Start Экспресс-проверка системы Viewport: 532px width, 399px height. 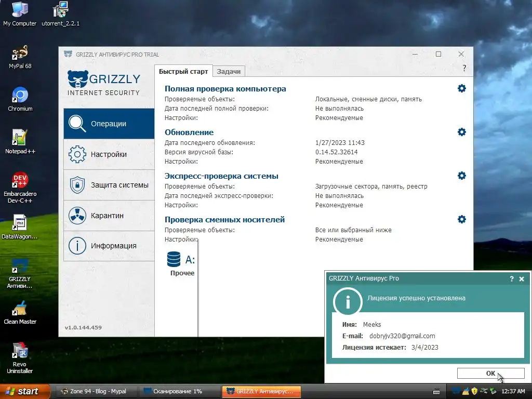coord(221,176)
